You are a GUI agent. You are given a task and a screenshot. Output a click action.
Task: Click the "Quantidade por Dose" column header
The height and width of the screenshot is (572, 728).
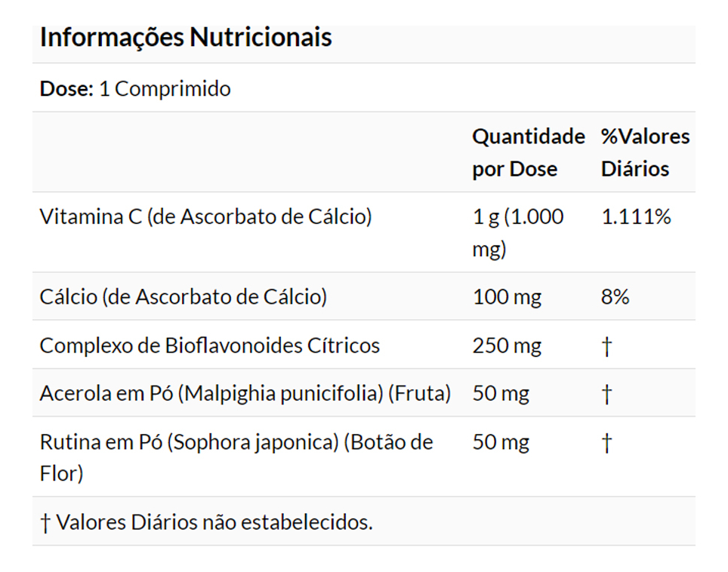coord(528,152)
